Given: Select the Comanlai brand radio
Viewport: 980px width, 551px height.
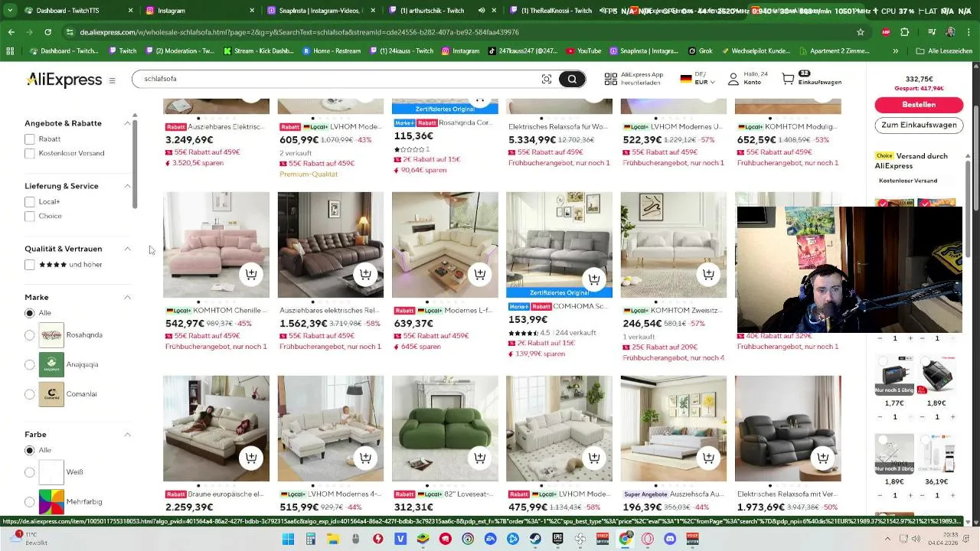Looking at the screenshot, I should 29,394.
